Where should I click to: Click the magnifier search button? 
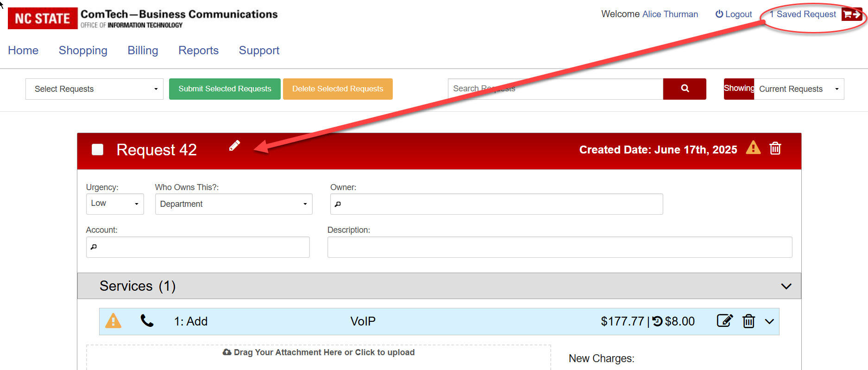684,89
